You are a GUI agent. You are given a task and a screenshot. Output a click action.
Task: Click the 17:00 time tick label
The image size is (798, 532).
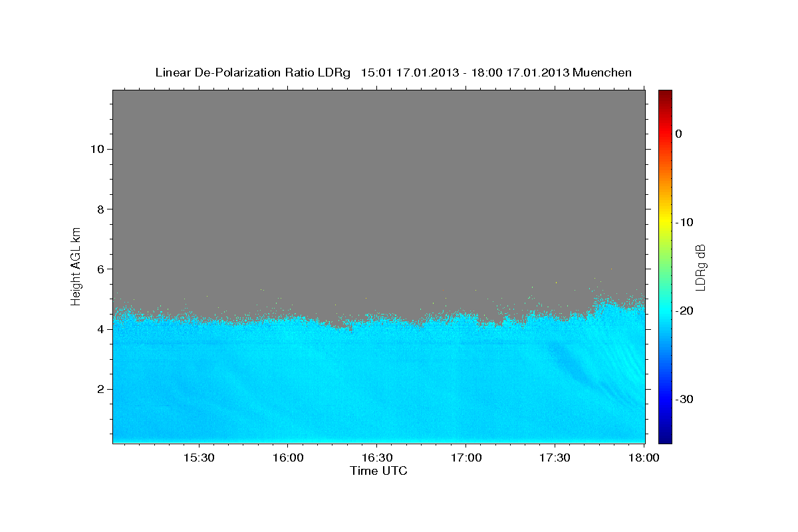pyautogui.click(x=465, y=458)
